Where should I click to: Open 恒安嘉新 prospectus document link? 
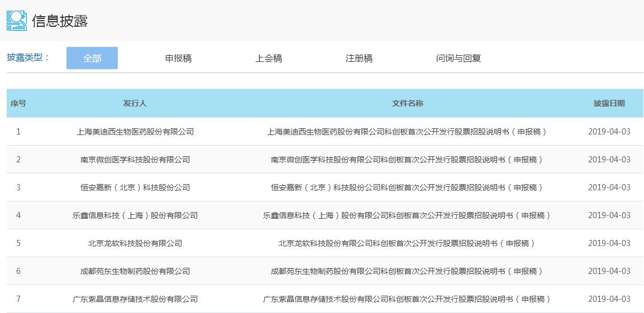407,187
